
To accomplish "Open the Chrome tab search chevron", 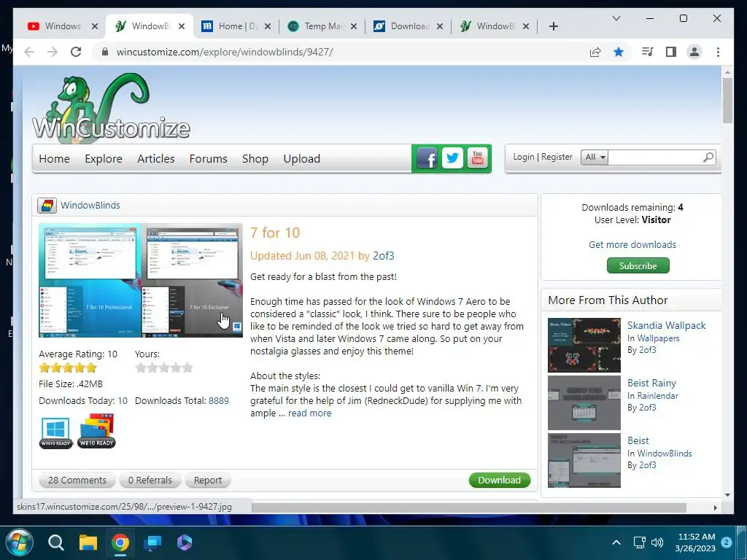I will click(x=616, y=18).
